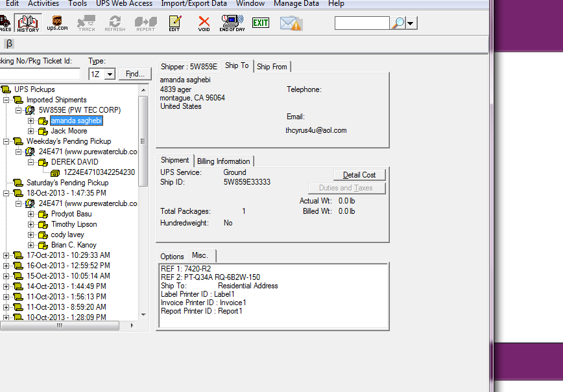
Task: Open the History toolbar button
Action: (28, 23)
